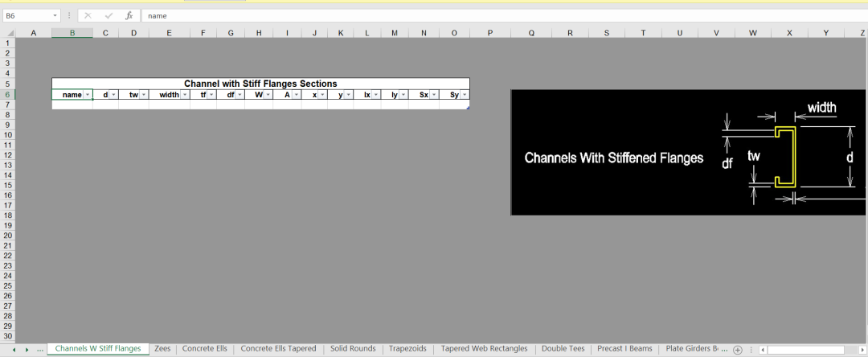Image resolution: width=868 pixels, height=357 pixels.
Task: Click the horizontal scrollbar thumb
Action: 805,350
